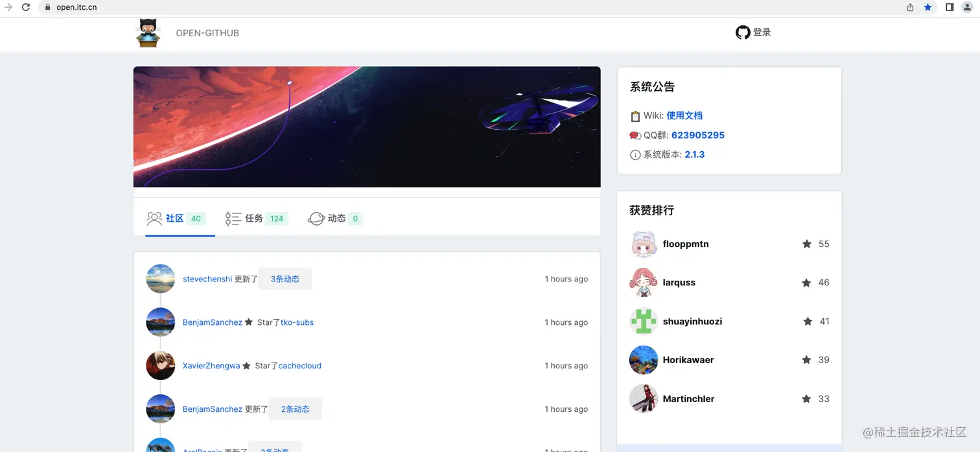Click the planet icon on 动态 tab
This screenshot has height=452, width=980.
tap(316, 219)
